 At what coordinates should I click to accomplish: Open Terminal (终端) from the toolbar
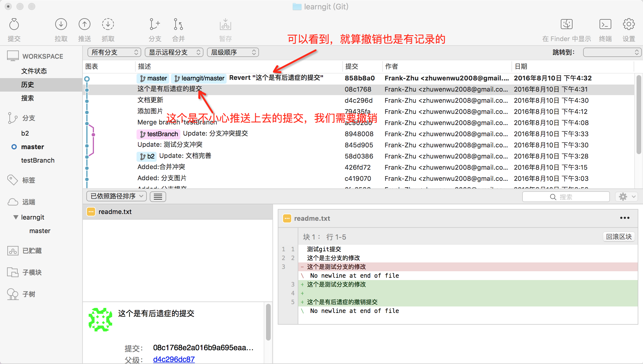tap(605, 25)
